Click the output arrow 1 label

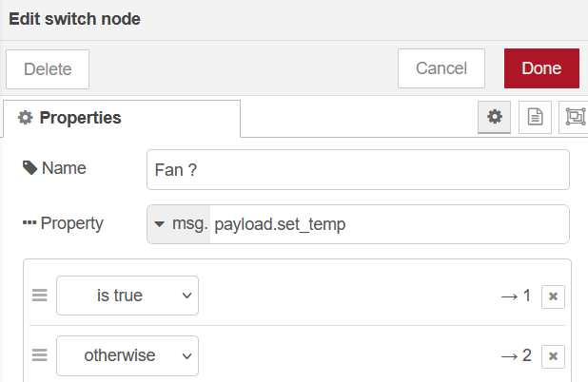tap(516, 296)
